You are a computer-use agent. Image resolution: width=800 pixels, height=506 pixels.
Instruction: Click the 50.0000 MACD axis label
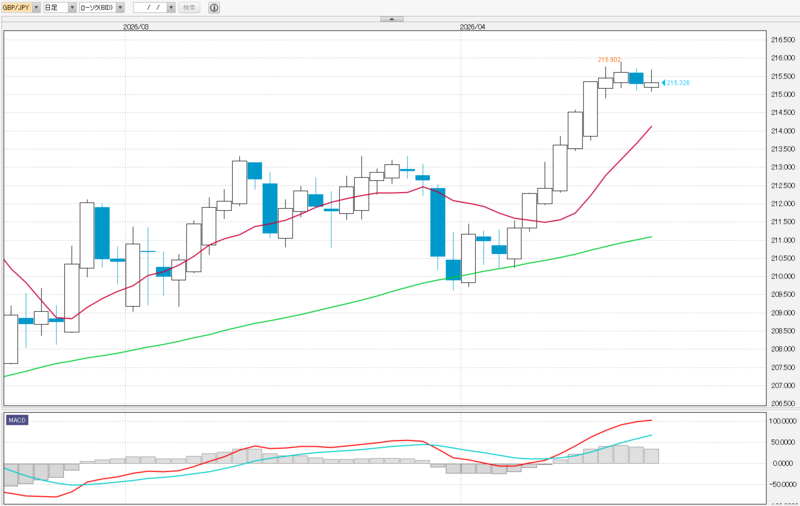[783, 442]
